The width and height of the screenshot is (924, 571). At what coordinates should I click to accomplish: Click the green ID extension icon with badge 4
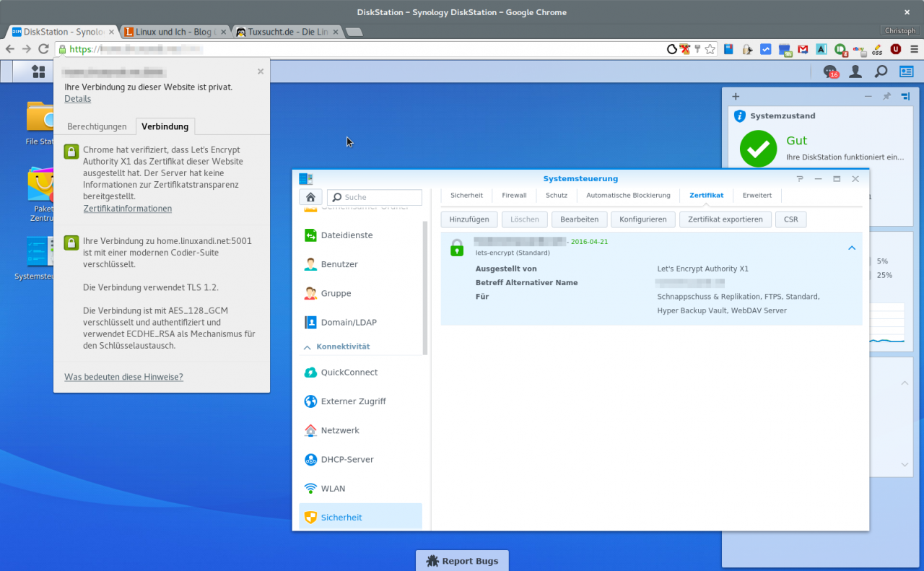click(840, 49)
